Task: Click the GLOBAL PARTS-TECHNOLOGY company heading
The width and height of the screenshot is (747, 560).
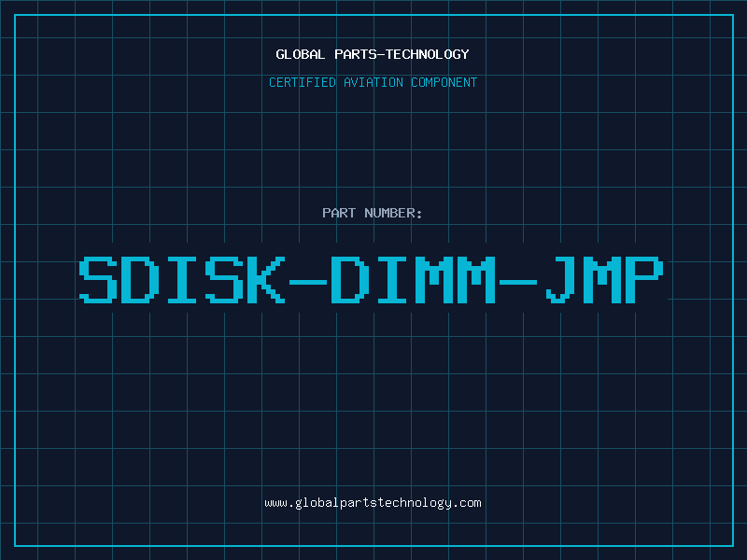Action: click(373, 54)
